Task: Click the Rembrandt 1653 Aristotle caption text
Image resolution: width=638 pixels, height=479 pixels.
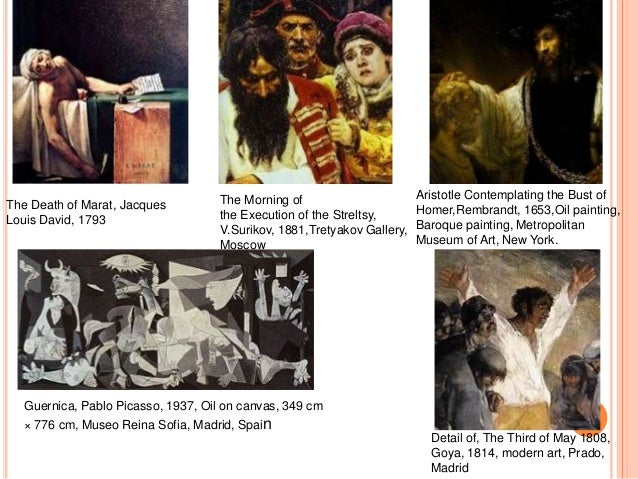Action: coord(518,217)
